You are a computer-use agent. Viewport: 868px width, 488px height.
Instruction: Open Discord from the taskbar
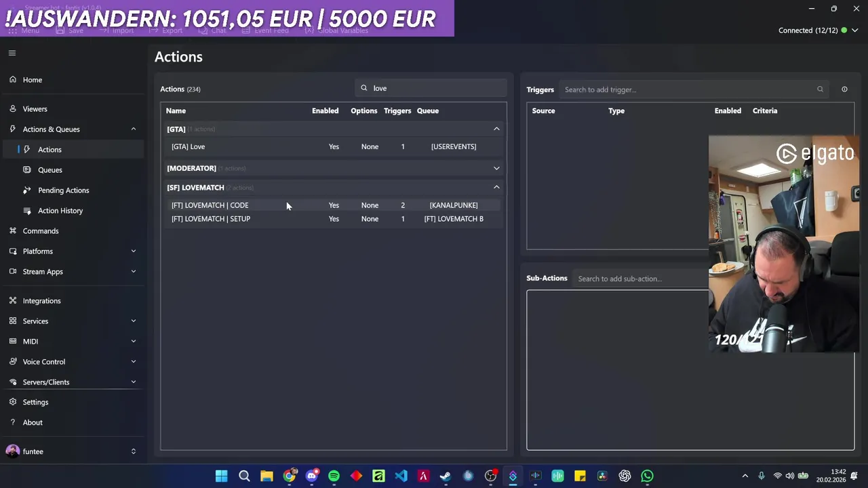[x=311, y=476]
